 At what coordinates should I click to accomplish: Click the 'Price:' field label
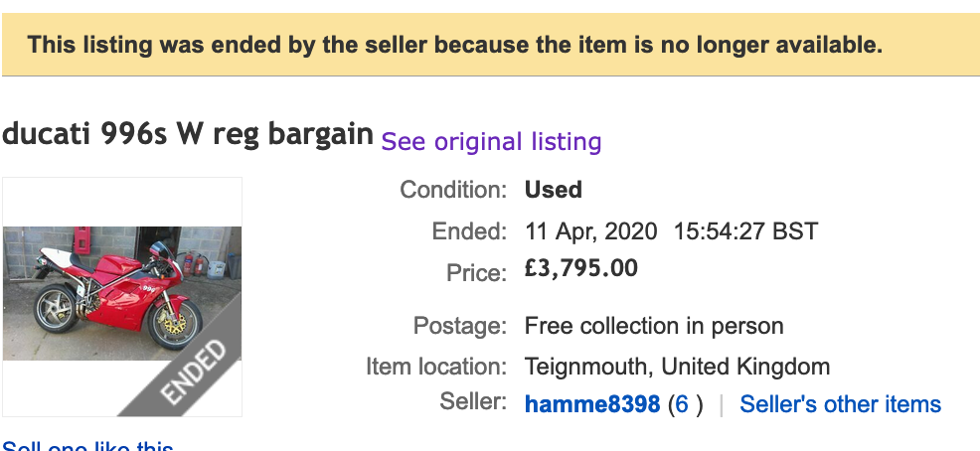point(477,272)
